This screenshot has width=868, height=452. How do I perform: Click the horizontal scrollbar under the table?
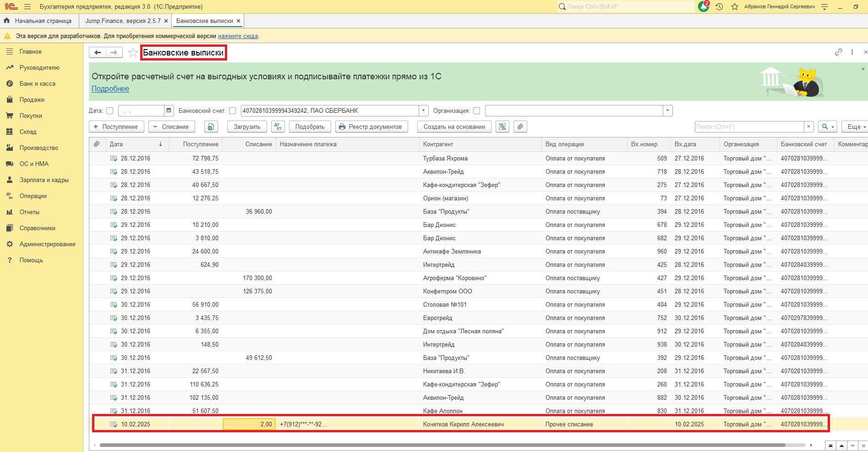(x=442, y=445)
